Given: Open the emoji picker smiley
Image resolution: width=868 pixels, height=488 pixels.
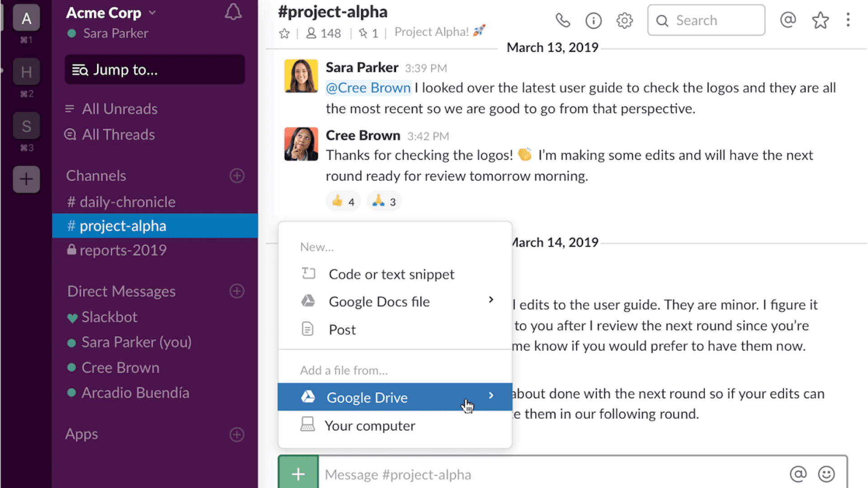Looking at the screenshot, I should coord(826,474).
